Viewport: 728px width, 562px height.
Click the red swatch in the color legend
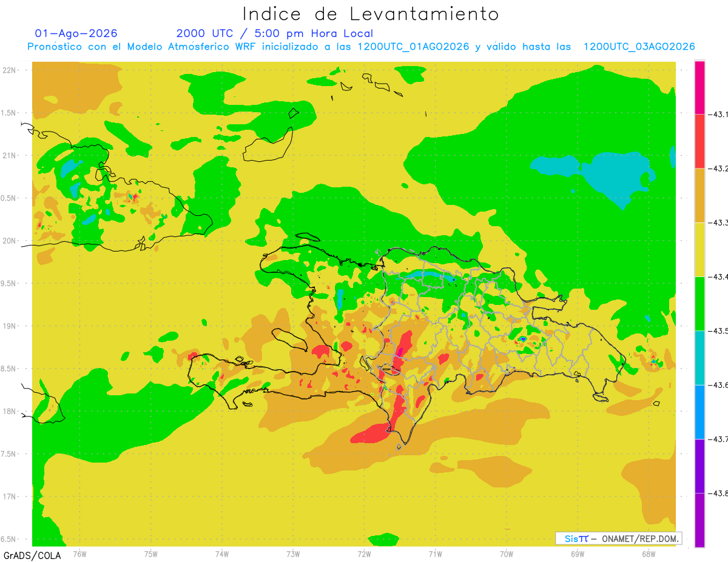pyautogui.click(x=699, y=141)
